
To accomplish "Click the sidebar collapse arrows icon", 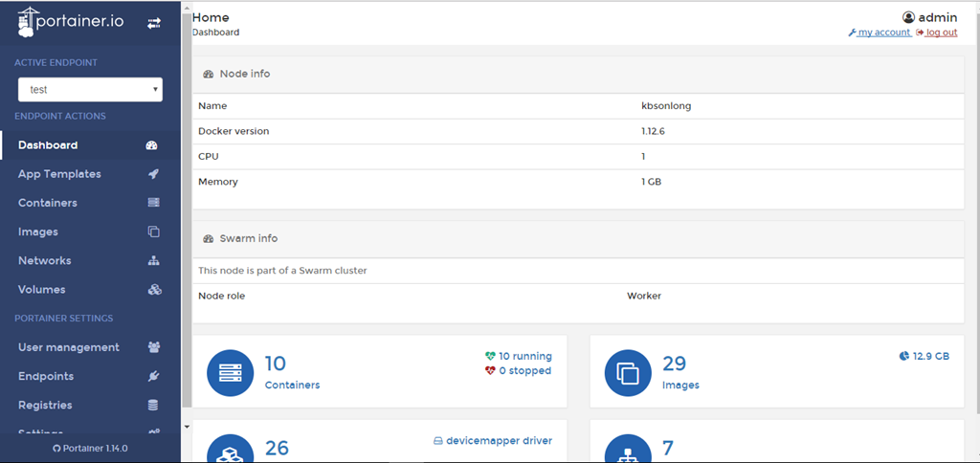I will [154, 23].
